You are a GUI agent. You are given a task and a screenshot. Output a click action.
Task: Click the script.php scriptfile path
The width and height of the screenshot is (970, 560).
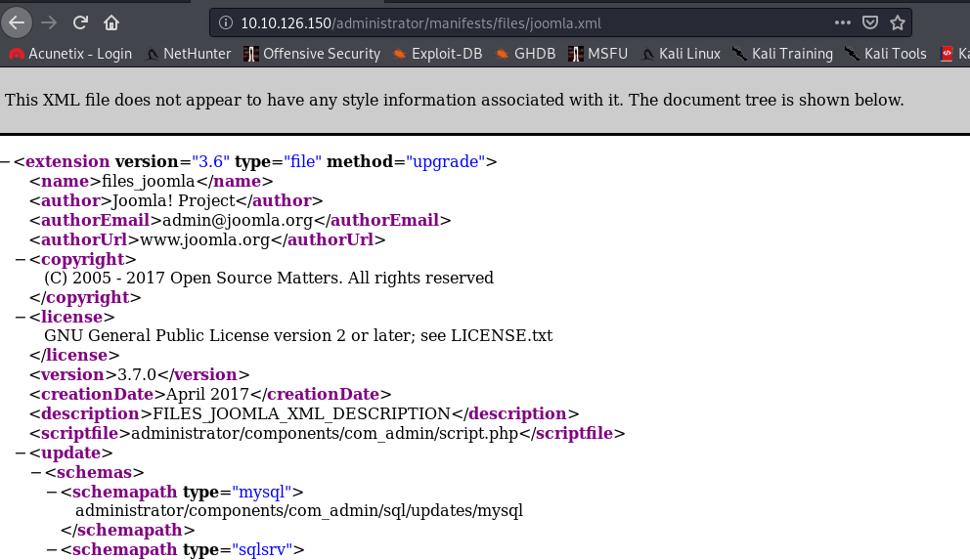tap(325, 433)
